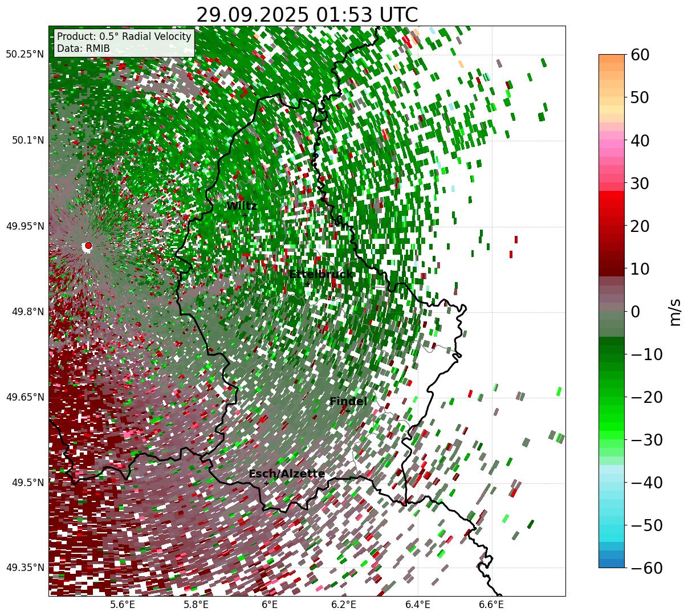
Task: Click the red radar site marker
Action: (88, 246)
